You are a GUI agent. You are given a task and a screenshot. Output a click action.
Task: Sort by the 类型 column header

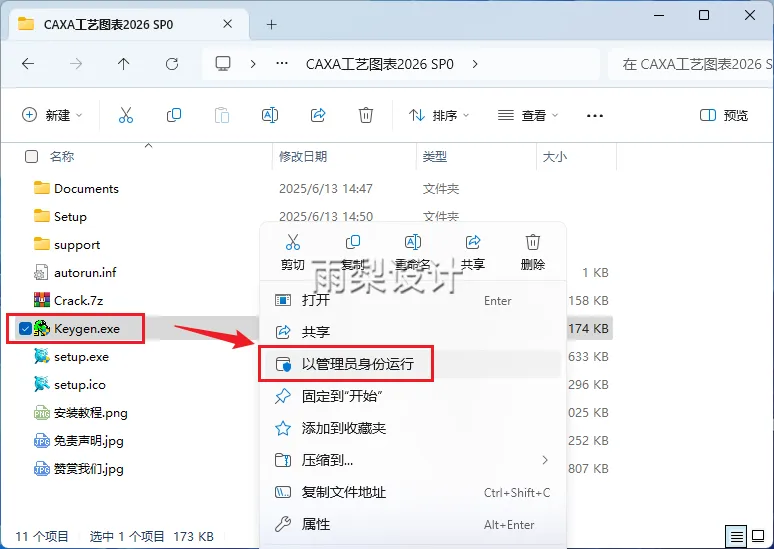[x=435, y=157]
